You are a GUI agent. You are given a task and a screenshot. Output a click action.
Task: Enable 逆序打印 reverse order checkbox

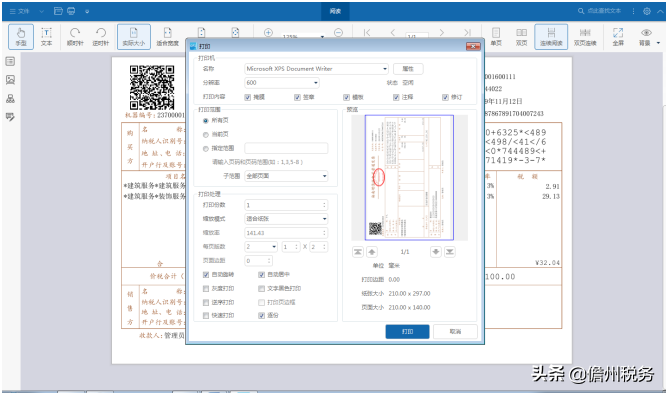click(206, 303)
